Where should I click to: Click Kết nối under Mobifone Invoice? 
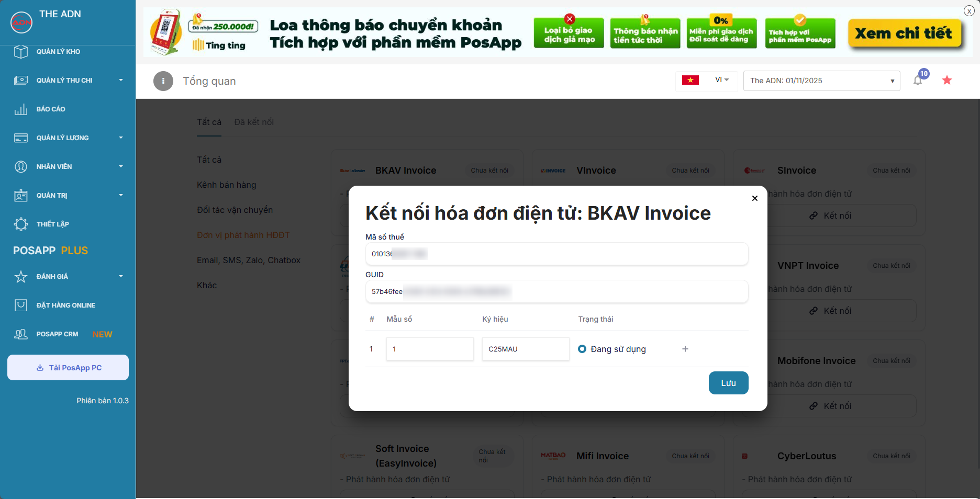click(x=830, y=406)
